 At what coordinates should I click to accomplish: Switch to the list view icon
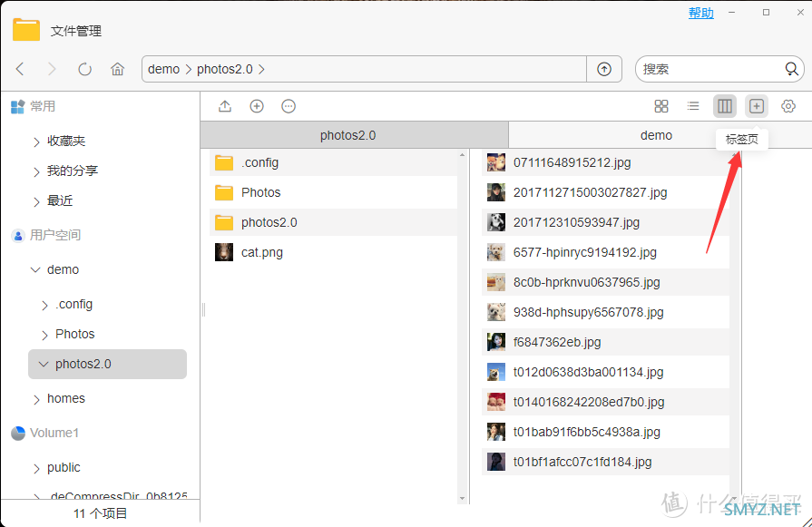[x=693, y=106]
